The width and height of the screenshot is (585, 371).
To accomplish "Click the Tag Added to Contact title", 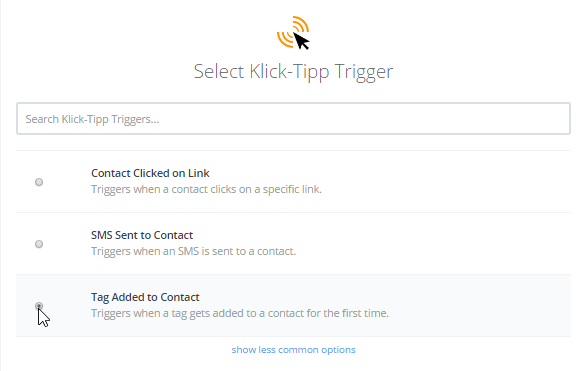I will point(145,297).
